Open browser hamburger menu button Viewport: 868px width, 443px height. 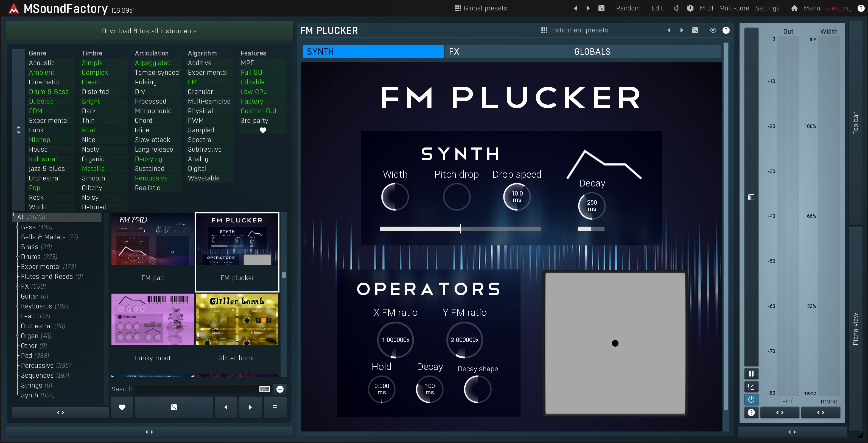(275, 407)
